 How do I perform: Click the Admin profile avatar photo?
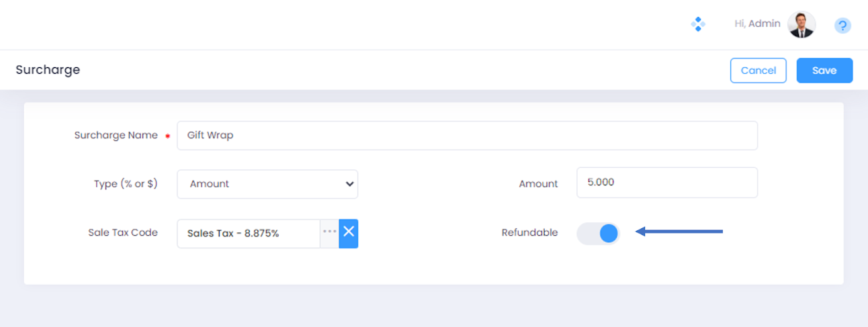(801, 25)
